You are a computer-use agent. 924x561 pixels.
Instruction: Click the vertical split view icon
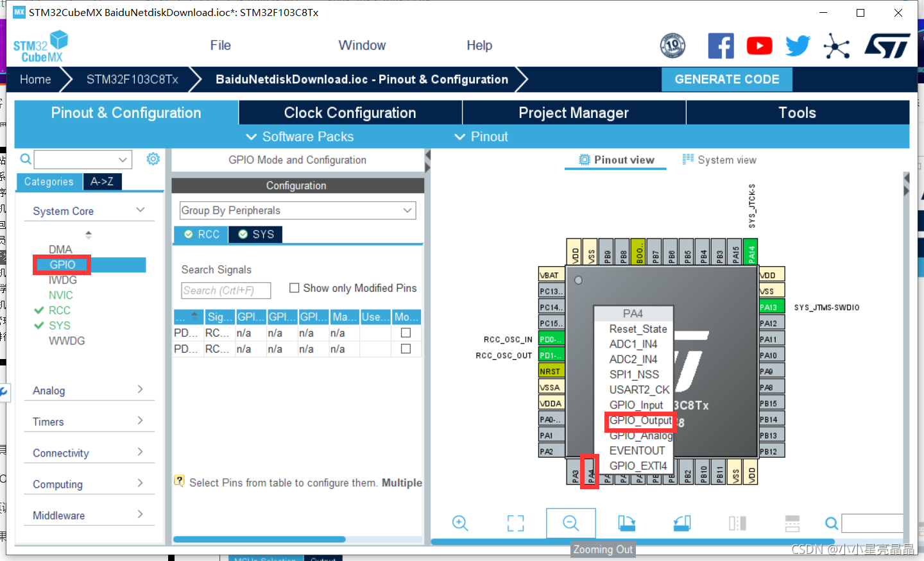click(737, 523)
